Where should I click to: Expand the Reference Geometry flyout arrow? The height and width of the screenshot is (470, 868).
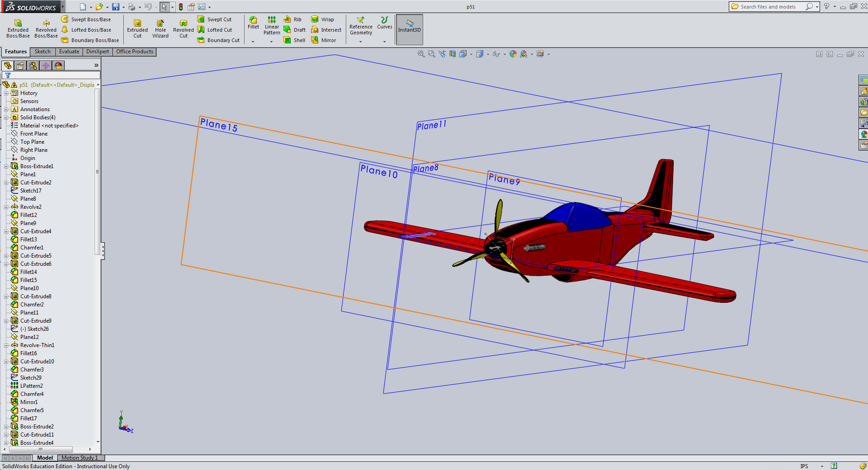click(361, 42)
